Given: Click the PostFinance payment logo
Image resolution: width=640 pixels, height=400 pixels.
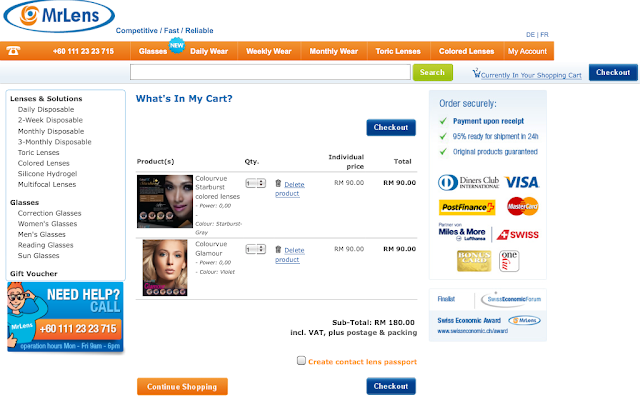Looking at the screenshot, I should point(467,207).
